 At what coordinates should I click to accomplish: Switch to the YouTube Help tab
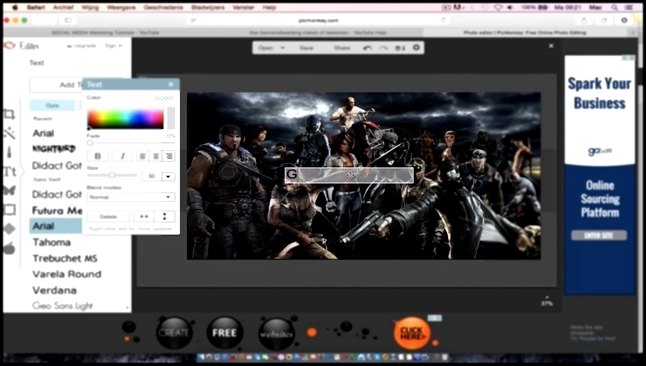coord(318,32)
